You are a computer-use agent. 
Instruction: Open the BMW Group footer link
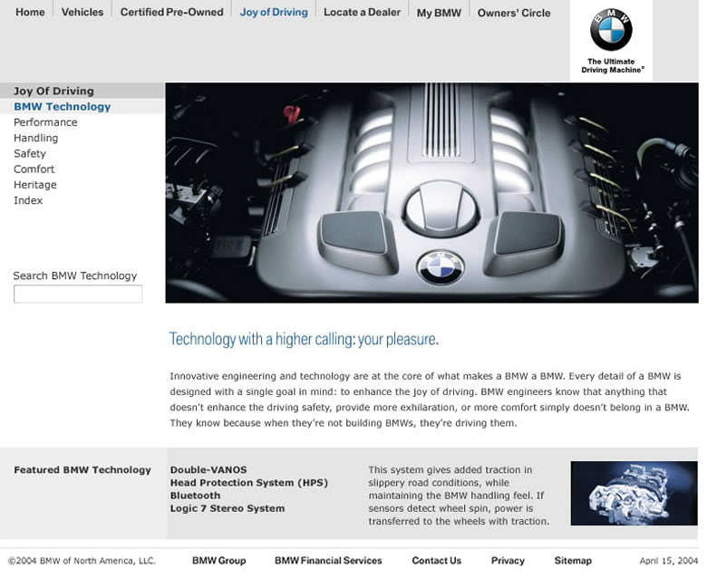pos(219,561)
